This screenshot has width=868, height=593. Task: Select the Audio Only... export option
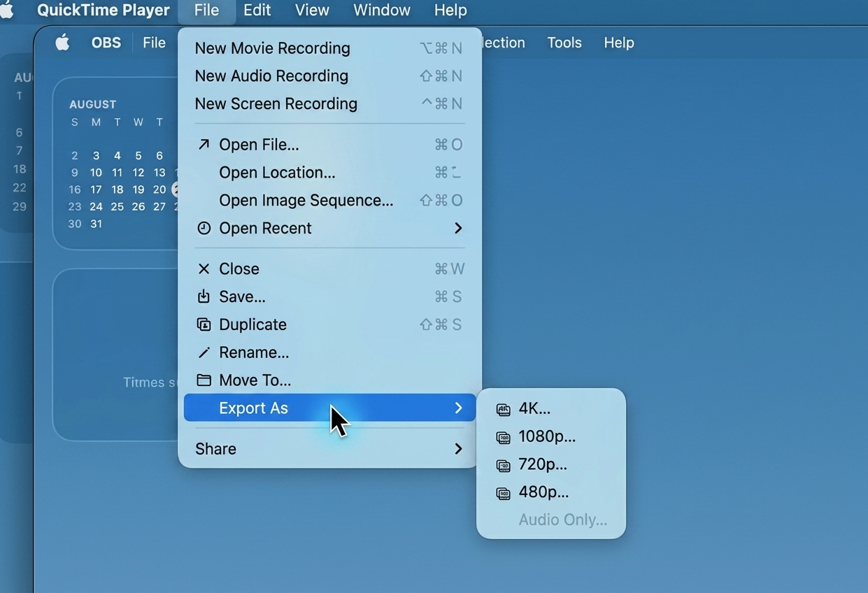tap(551, 520)
